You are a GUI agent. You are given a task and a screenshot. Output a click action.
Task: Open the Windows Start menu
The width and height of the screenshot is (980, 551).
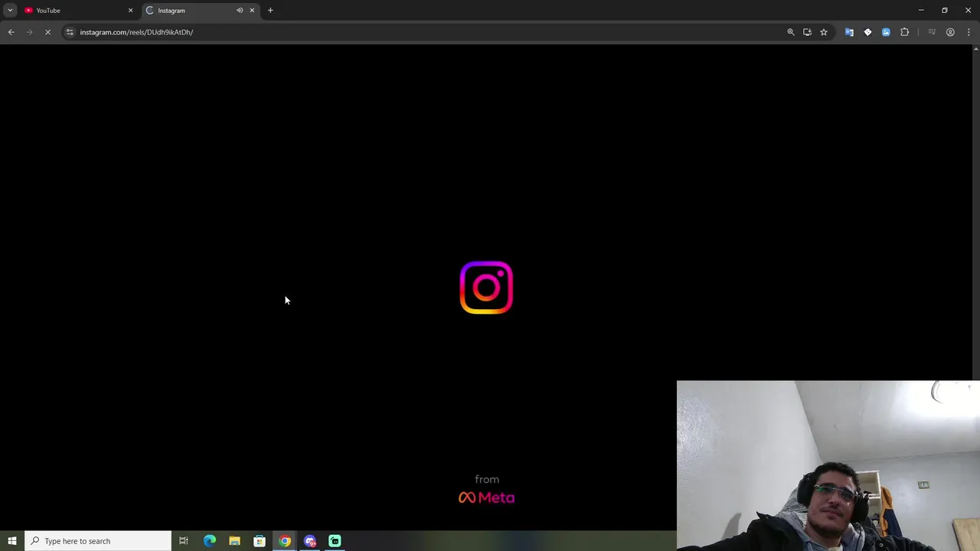coord(11,541)
